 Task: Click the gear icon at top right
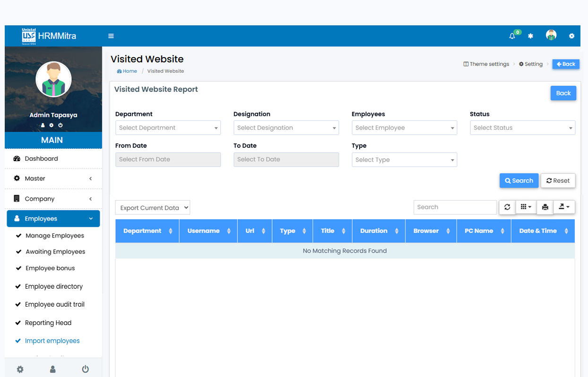[571, 36]
